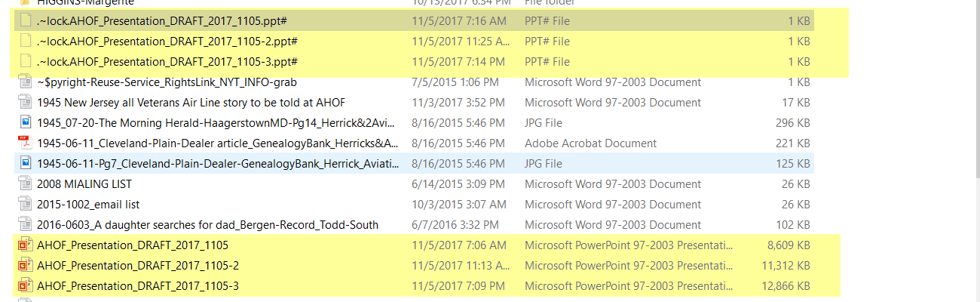Click Word icon beside 2008 MIALING LIST
The image size is (980, 302).
[x=25, y=183]
